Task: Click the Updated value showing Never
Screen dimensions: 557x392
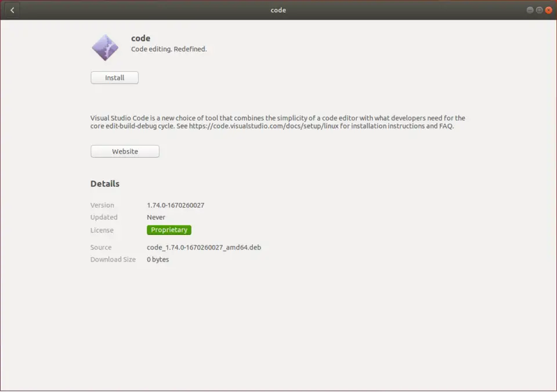Action: click(155, 217)
